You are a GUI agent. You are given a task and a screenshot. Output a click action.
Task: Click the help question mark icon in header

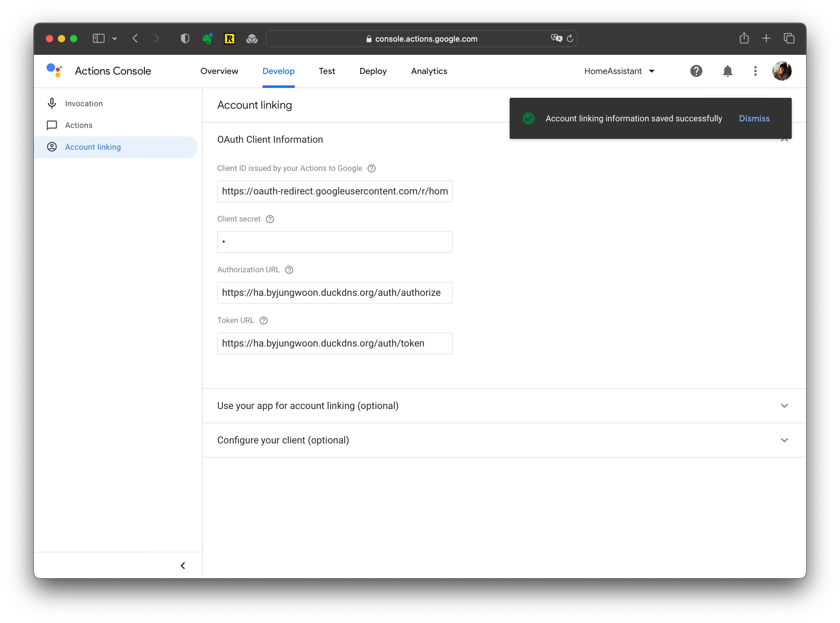point(696,71)
